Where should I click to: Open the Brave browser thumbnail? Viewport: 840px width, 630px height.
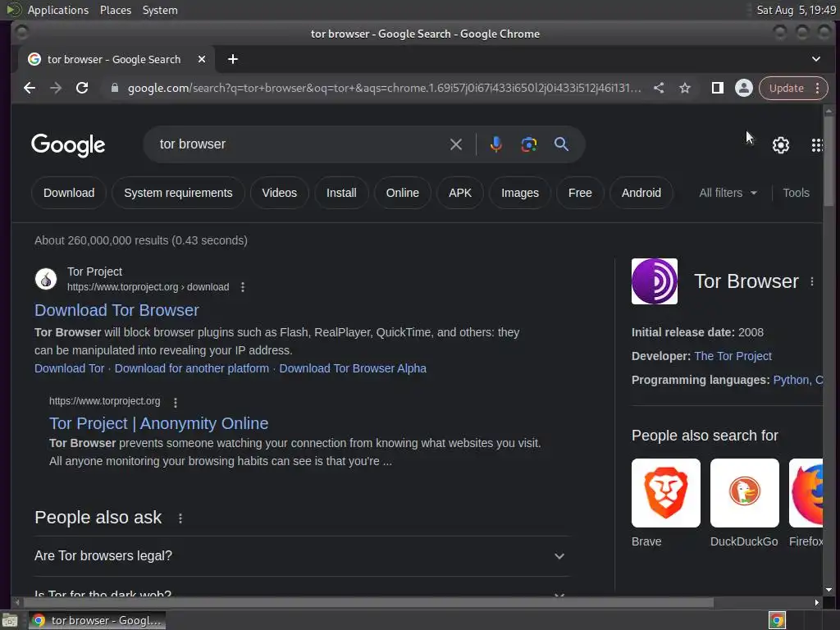(x=666, y=493)
